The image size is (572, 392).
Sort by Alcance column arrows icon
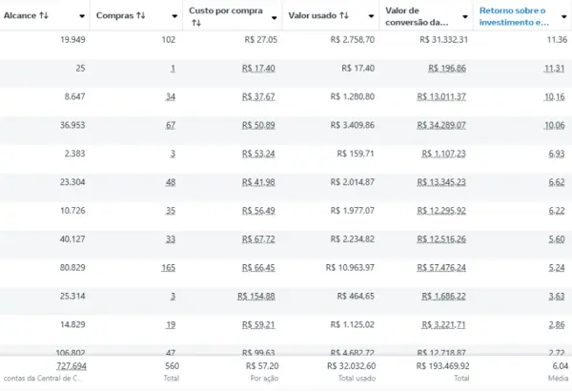pyautogui.click(x=44, y=15)
